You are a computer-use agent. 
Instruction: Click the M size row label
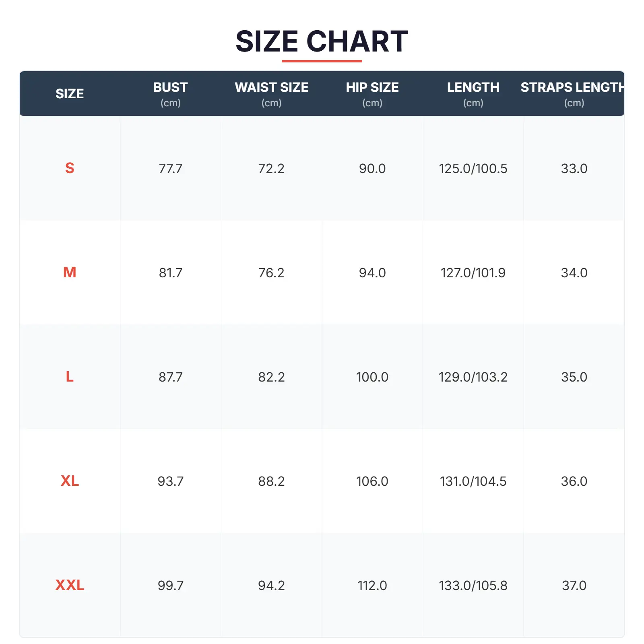(x=70, y=272)
